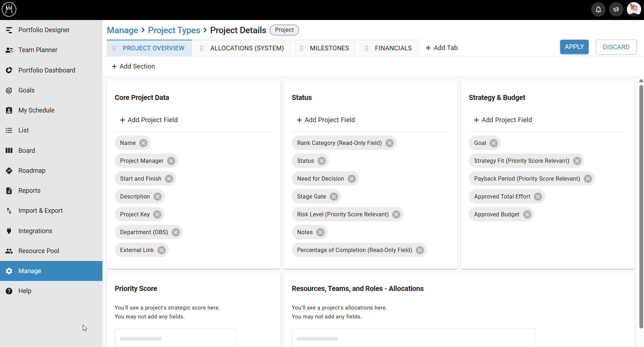The width and height of the screenshot is (644, 347).
Task: Remove the Goal field chip
Action: pyautogui.click(x=494, y=143)
